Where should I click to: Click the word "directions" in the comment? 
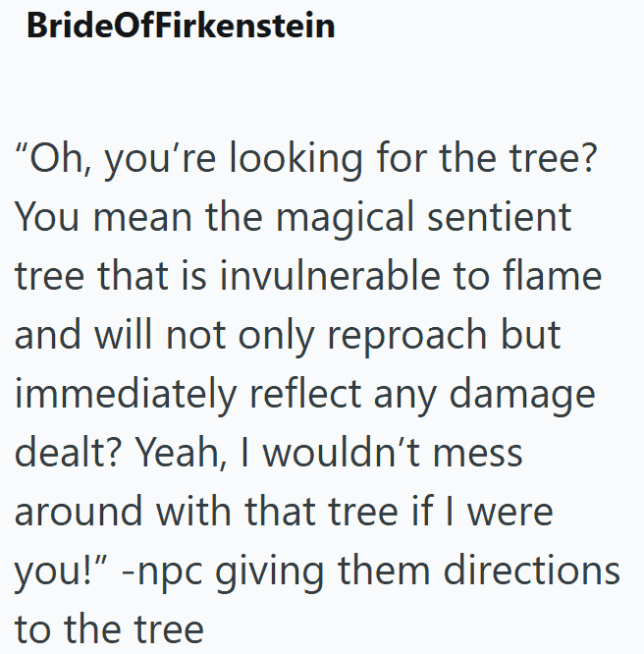tap(532, 571)
